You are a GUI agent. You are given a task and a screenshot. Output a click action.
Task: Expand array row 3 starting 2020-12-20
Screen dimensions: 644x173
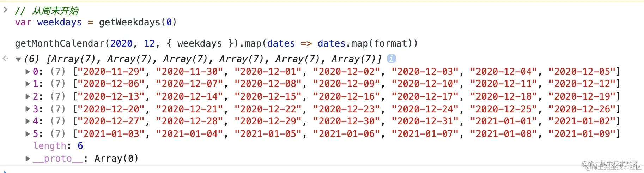pyautogui.click(x=28, y=109)
